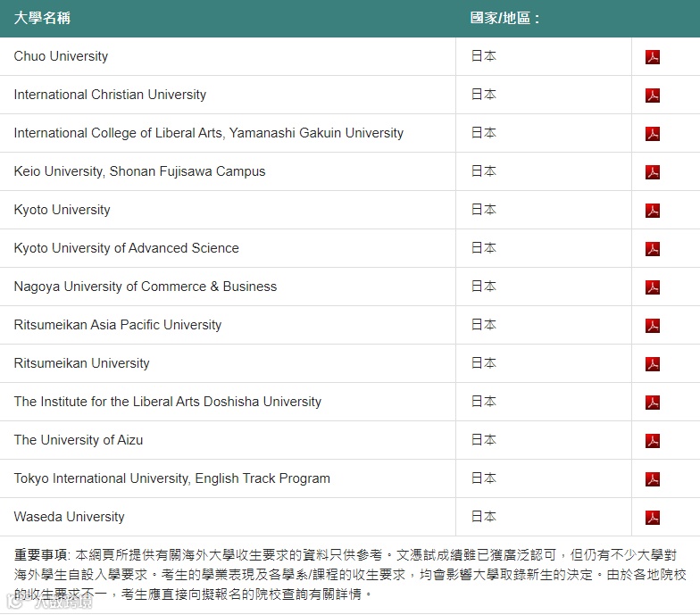Open PDF for International Christian University
The image size is (700, 615).
pos(652,95)
